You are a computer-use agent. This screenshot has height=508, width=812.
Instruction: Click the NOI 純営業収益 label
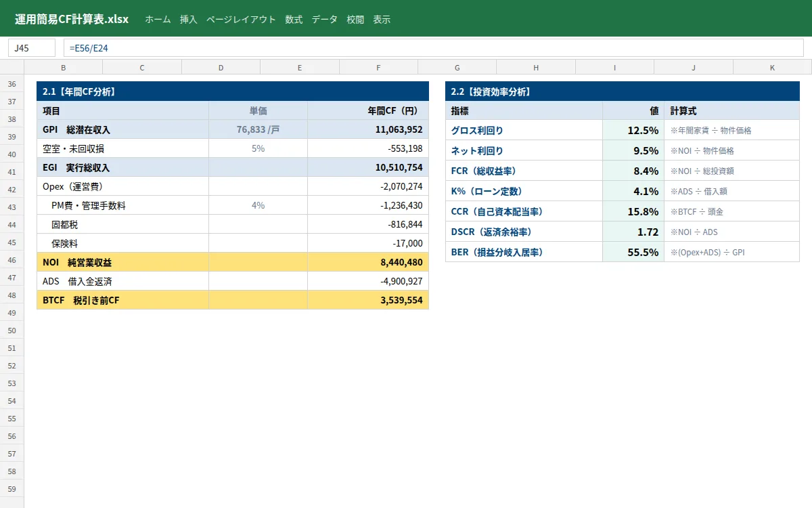[x=122, y=262]
